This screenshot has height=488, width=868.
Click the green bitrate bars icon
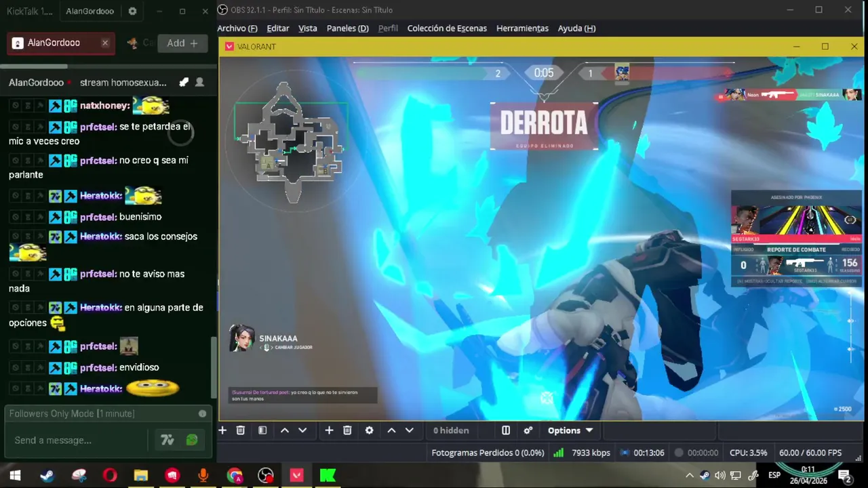point(558,453)
